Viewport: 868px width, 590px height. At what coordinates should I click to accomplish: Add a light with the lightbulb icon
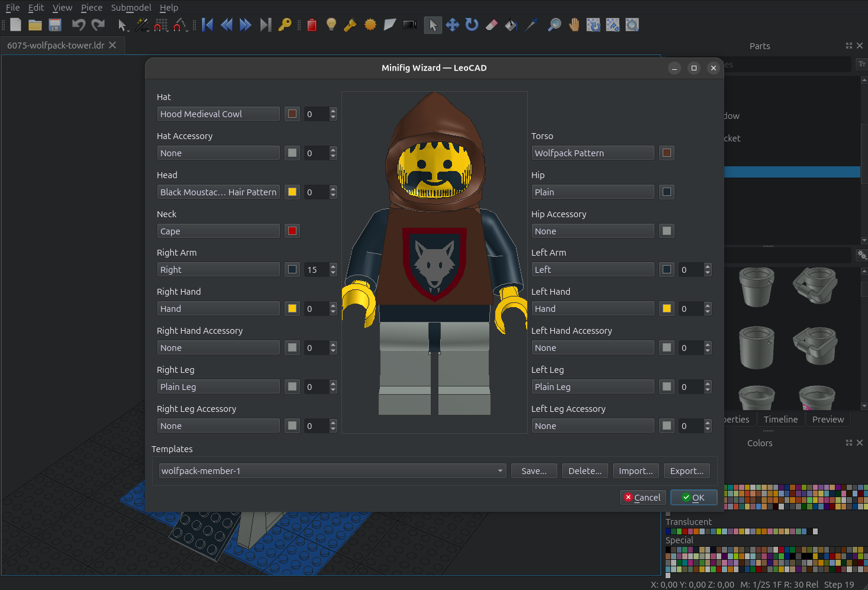331,25
